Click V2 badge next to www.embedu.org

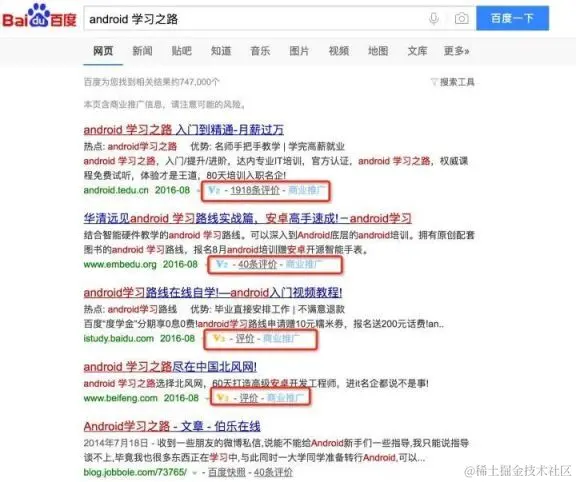click(222, 264)
